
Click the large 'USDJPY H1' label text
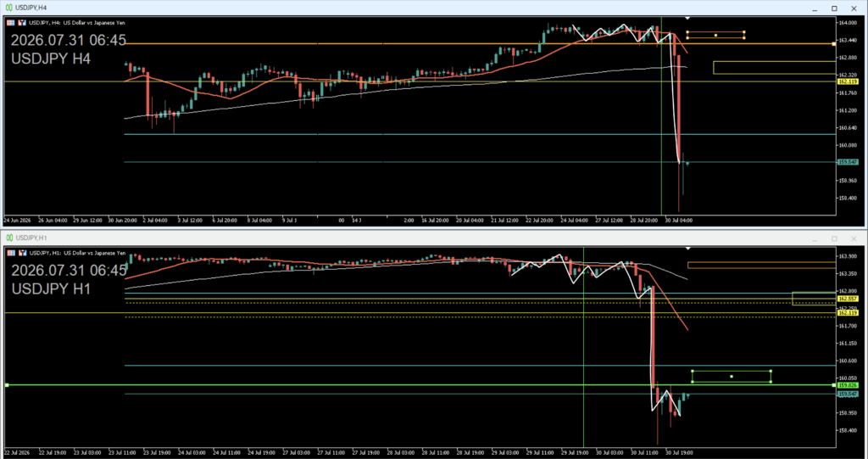click(x=51, y=288)
